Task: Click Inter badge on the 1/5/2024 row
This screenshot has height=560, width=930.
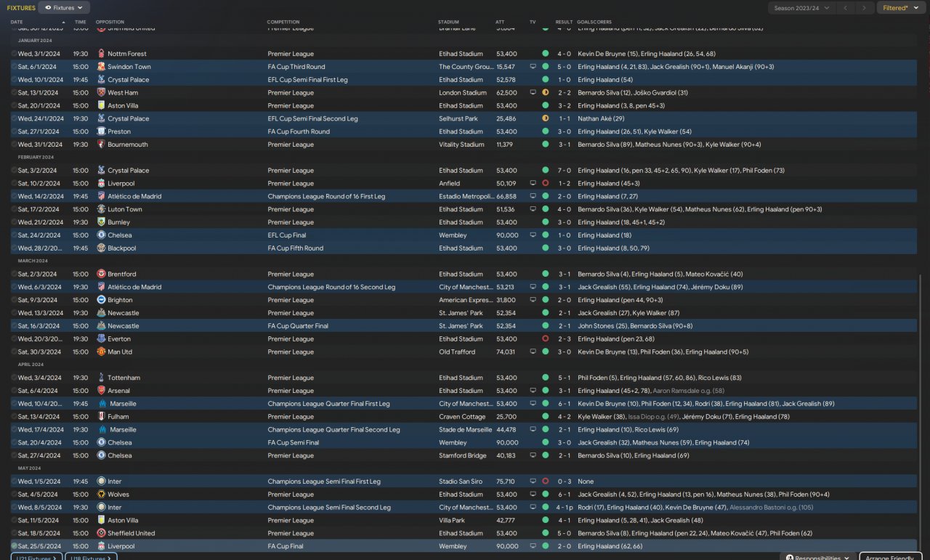Action: click(x=101, y=482)
